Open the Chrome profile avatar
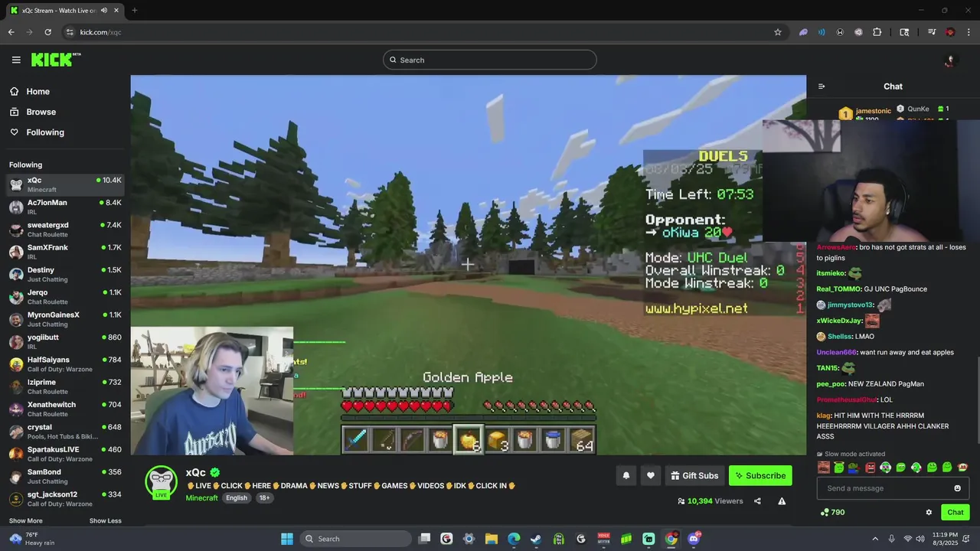 pyautogui.click(x=950, y=32)
